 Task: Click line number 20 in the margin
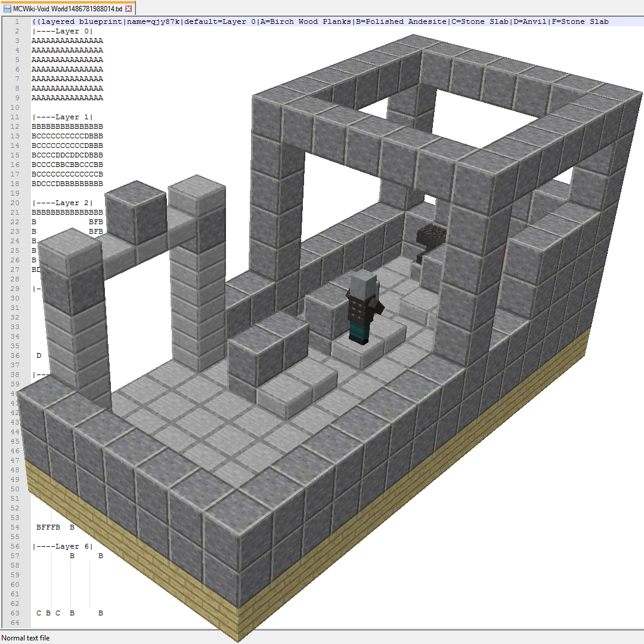[x=17, y=203]
